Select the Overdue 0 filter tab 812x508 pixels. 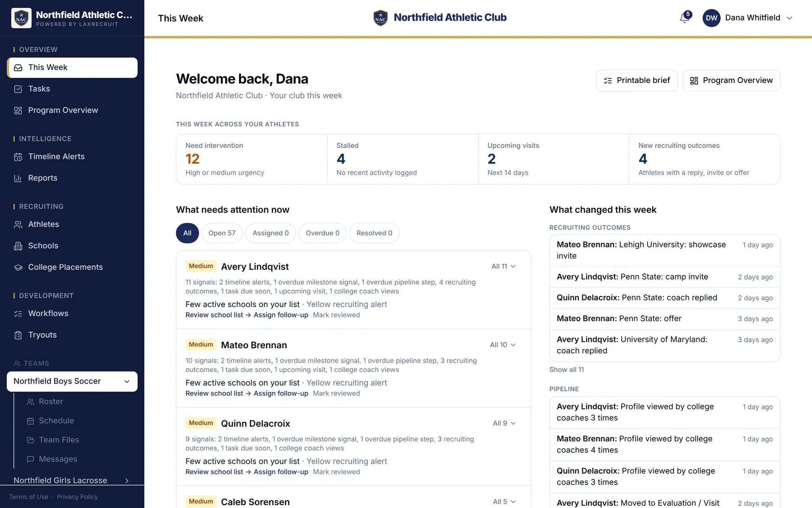323,233
